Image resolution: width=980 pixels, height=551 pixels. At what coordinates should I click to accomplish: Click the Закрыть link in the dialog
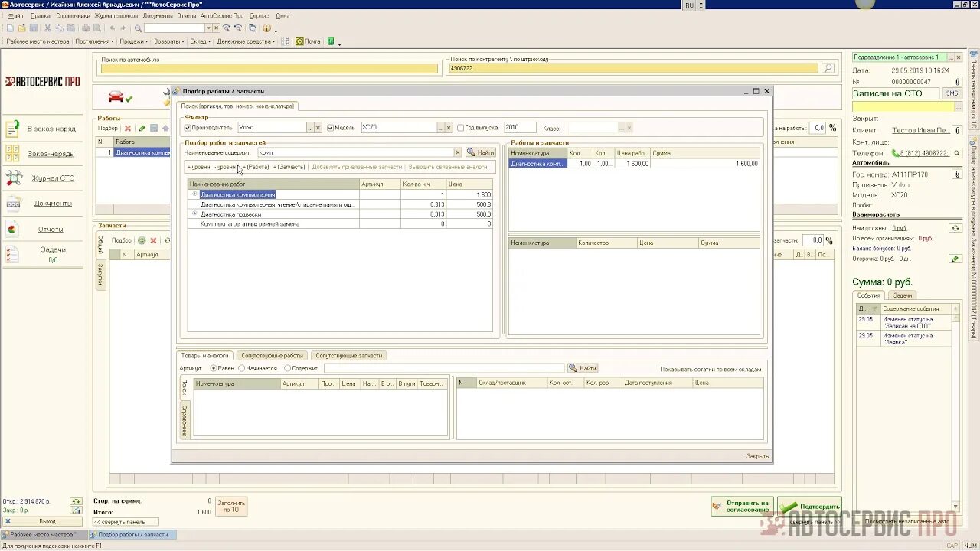[x=757, y=456]
